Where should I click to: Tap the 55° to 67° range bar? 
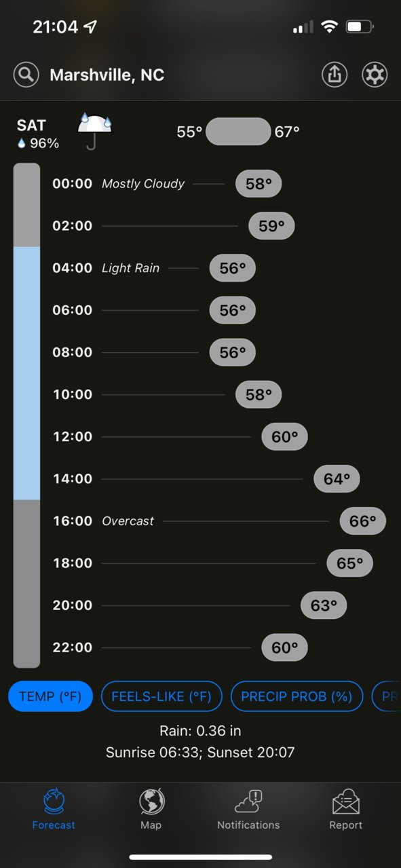(238, 132)
